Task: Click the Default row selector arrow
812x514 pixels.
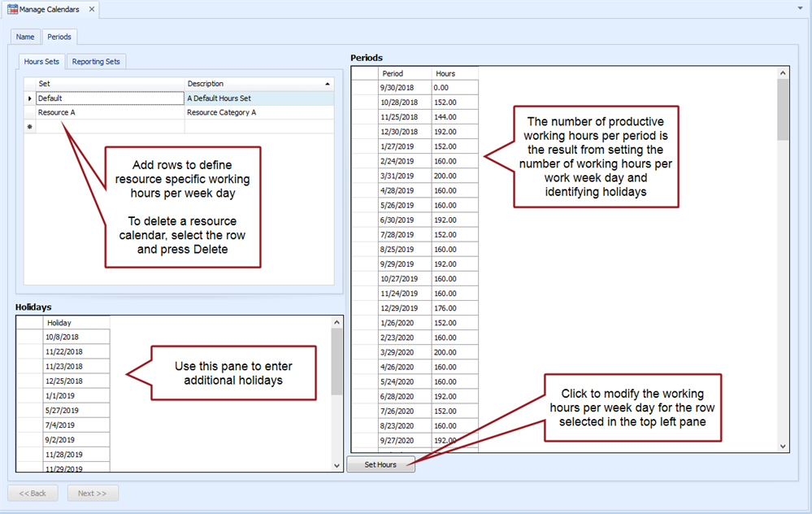Action: click(30, 98)
